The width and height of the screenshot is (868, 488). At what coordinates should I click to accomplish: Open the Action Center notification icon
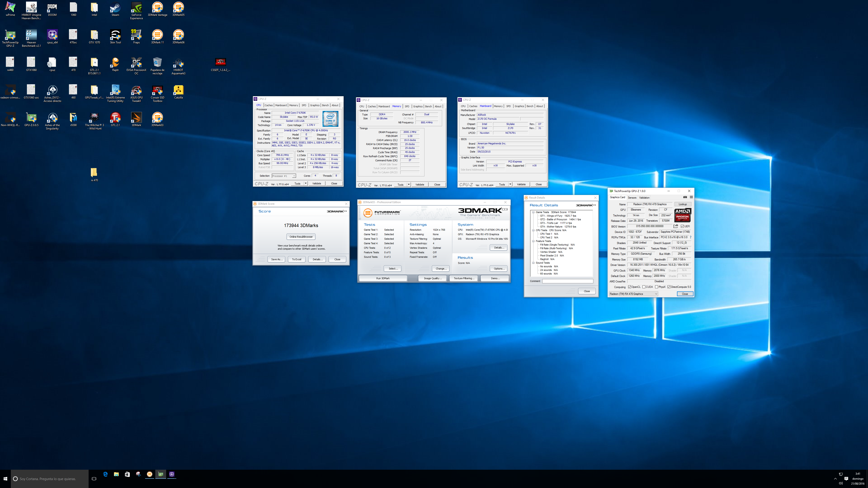pyautogui.click(x=846, y=479)
